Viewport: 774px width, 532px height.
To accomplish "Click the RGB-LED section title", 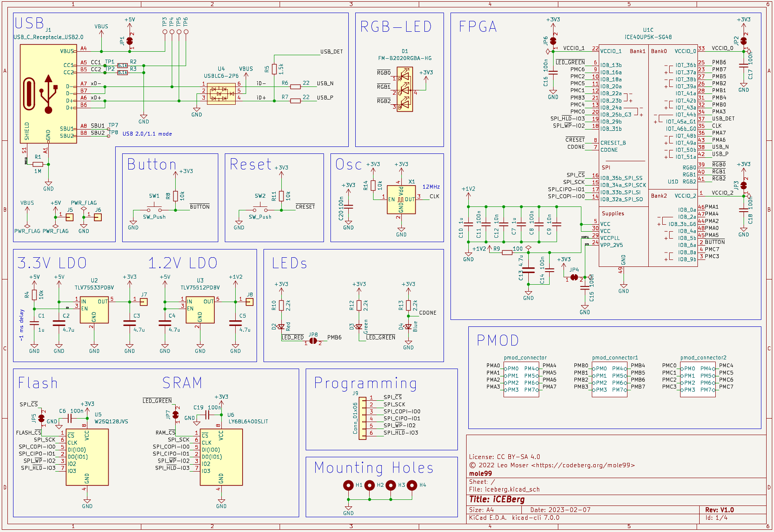I will pos(396,27).
